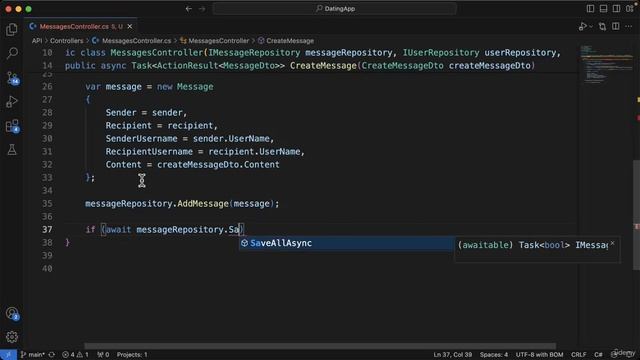
Task: Open the Testing flask view
Action: pyautogui.click(x=12, y=150)
